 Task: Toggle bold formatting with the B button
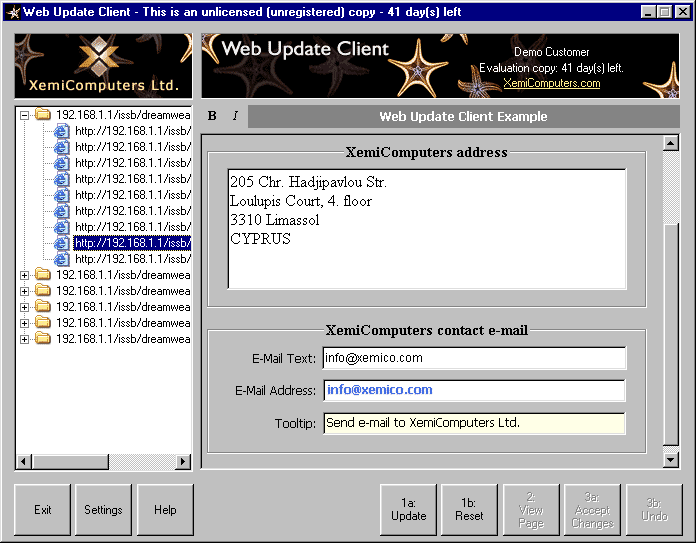click(212, 116)
